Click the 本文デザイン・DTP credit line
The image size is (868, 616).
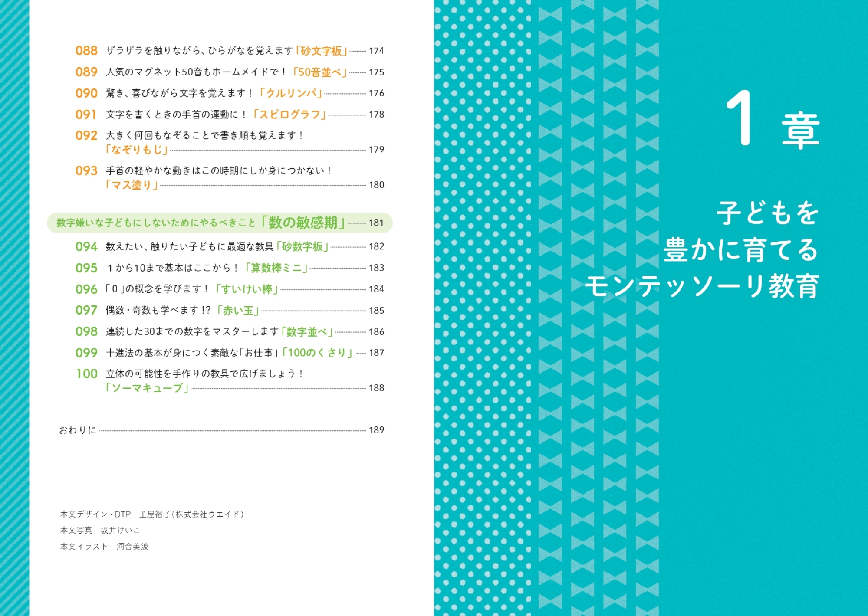[152, 514]
